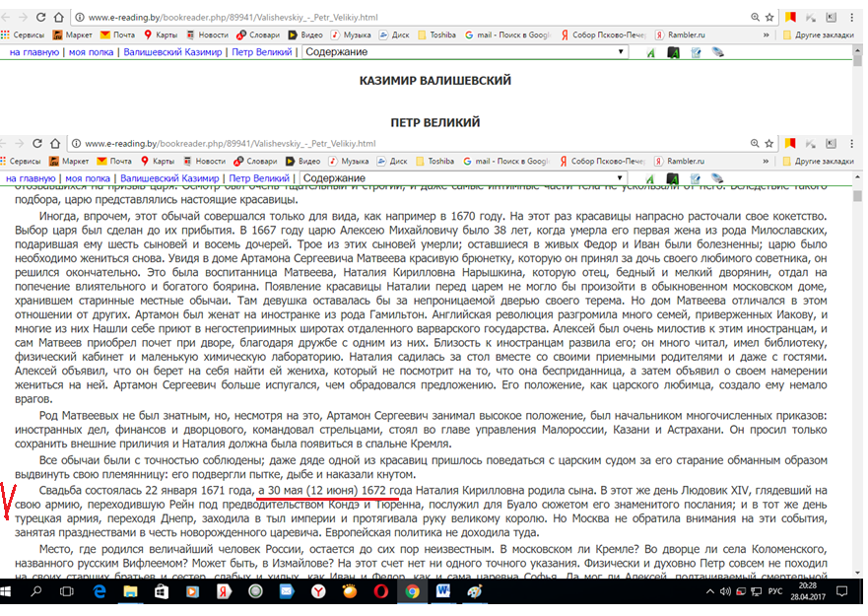Open the Собор Псково-Печер bookmark in the upper bar

click(603, 34)
